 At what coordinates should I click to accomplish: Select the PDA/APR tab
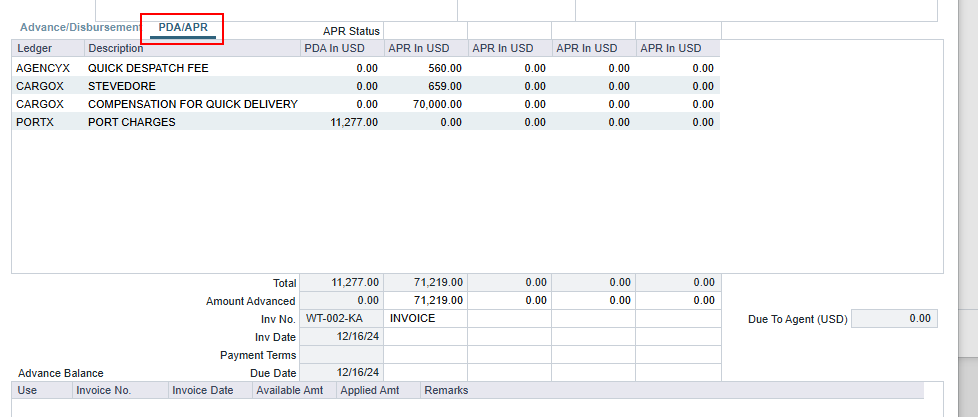click(183, 27)
